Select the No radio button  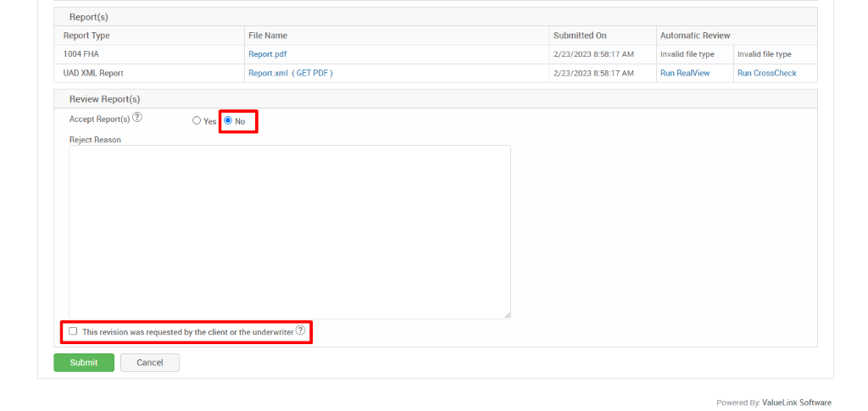pyautogui.click(x=227, y=121)
